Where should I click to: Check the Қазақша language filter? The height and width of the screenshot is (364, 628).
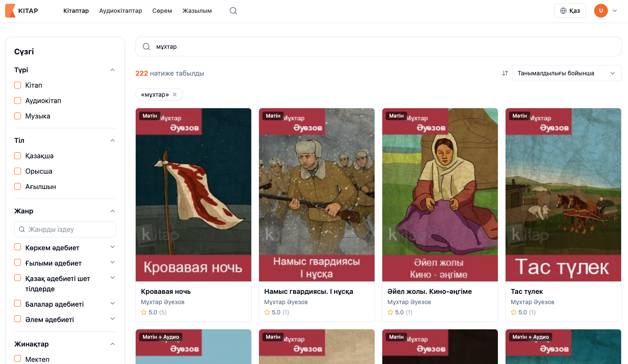coord(18,156)
